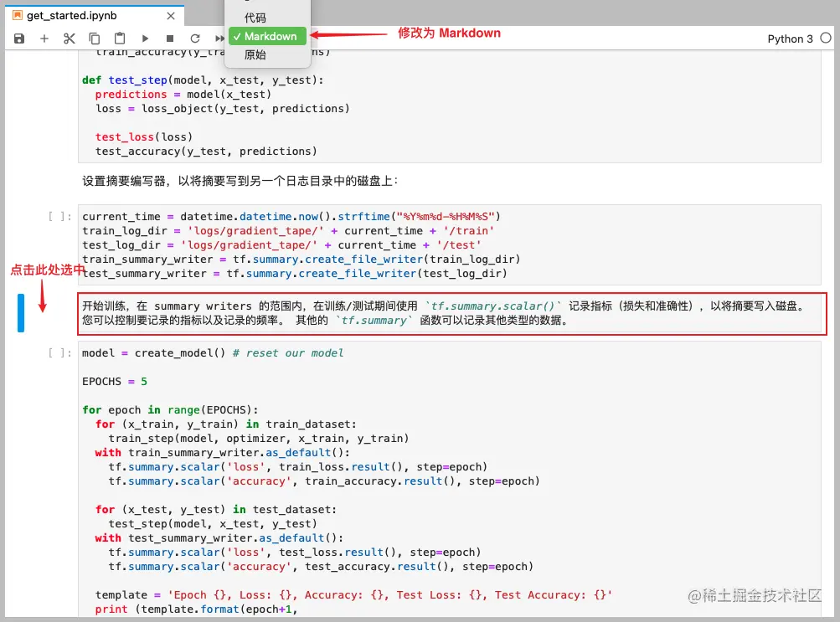Click 'with train_summary_writer.as_default():' line
840x622 pixels.
[x=222, y=453]
